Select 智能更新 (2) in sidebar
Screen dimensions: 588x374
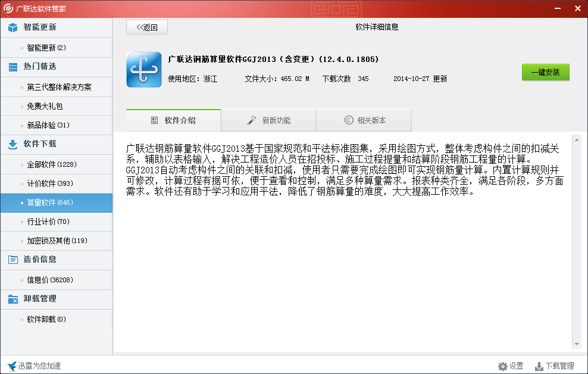[57, 48]
